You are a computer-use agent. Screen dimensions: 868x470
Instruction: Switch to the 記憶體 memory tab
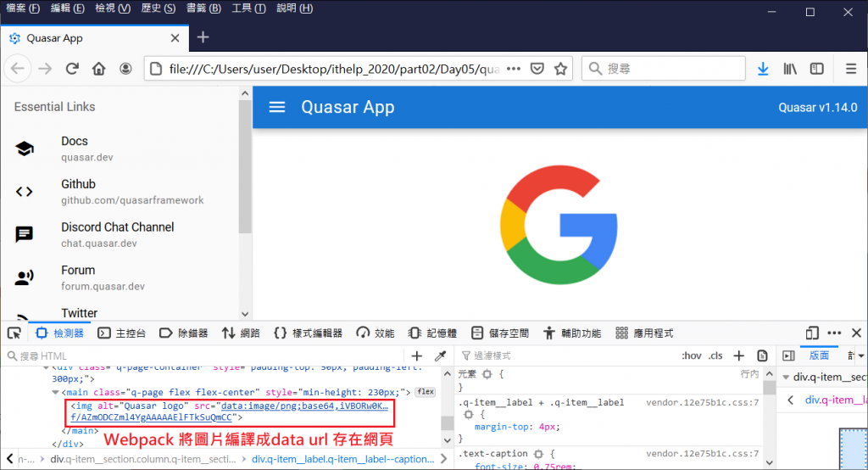point(432,333)
